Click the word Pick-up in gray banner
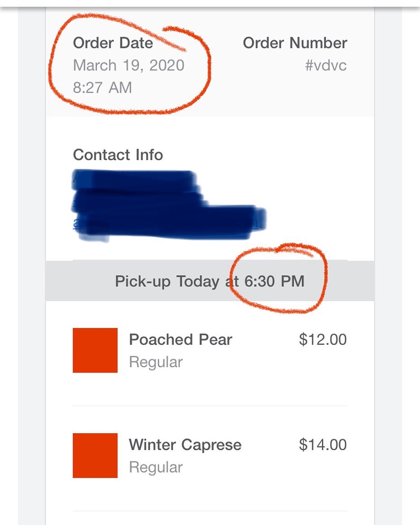The image size is (420, 525). [143, 282]
